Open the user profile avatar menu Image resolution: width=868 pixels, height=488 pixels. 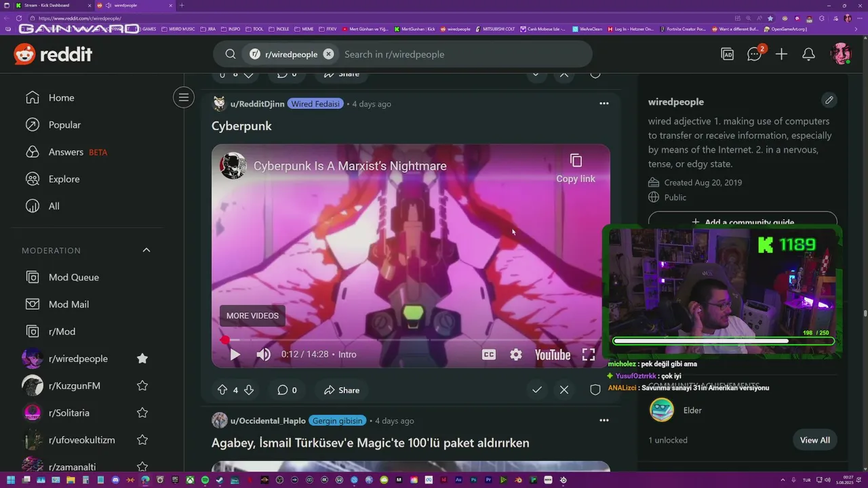coord(841,54)
